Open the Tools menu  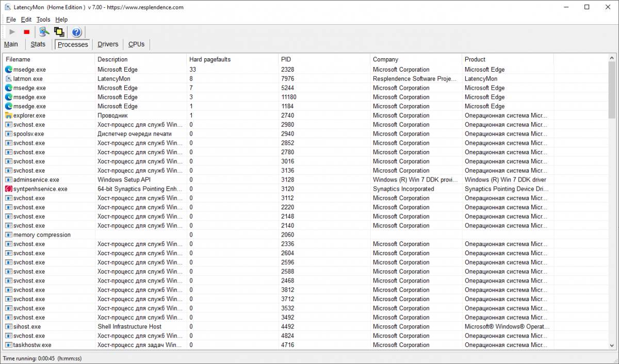point(43,20)
